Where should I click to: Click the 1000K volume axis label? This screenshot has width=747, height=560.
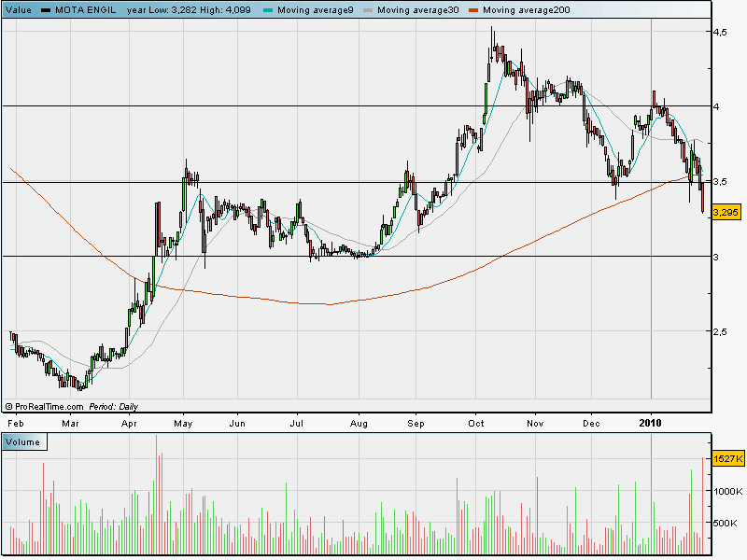point(727,492)
